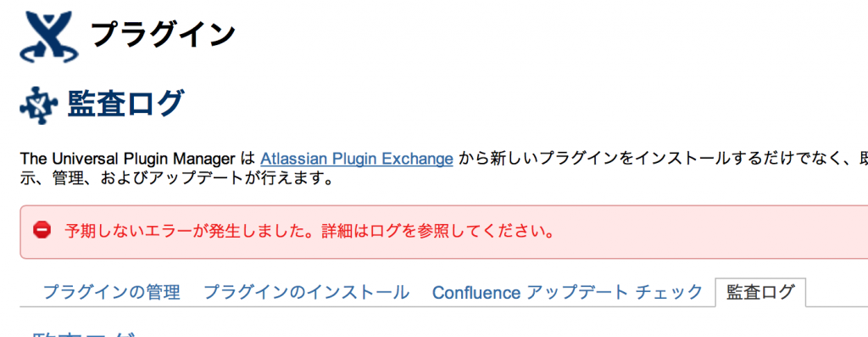The height and width of the screenshot is (337, 868).
Task: Click the red error stop icon
Action: tap(42, 230)
